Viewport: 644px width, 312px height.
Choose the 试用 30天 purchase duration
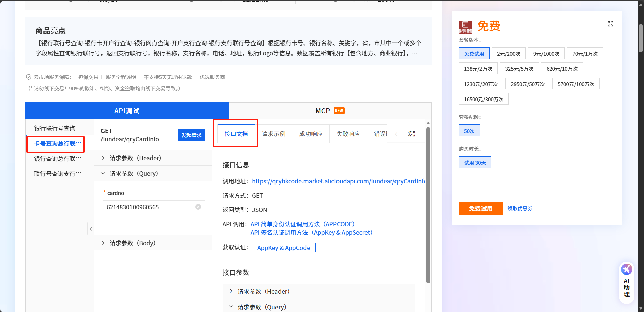[x=475, y=162]
